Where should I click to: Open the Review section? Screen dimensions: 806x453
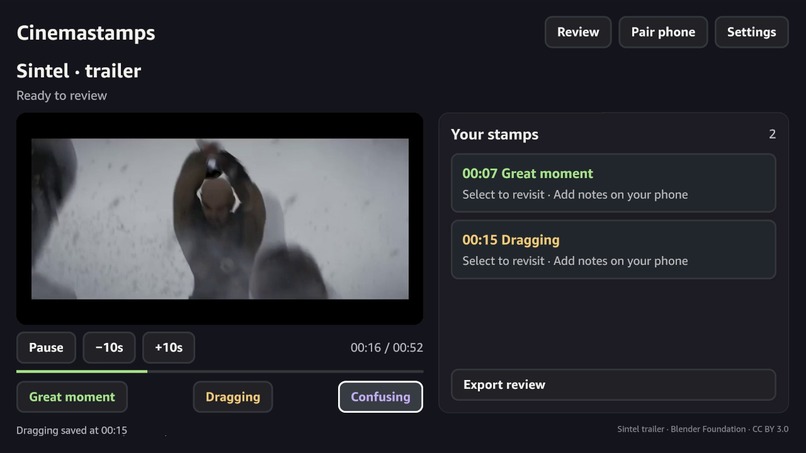click(x=578, y=32)
